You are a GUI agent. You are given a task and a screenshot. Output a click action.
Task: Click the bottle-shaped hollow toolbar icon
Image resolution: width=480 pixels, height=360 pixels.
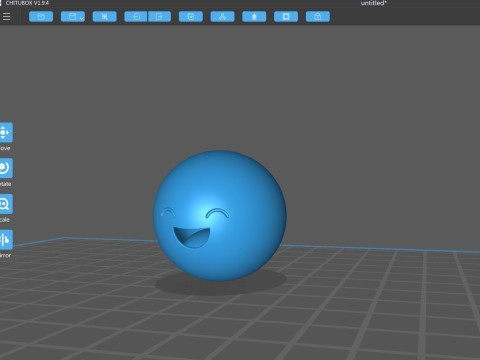click(254, 17)
